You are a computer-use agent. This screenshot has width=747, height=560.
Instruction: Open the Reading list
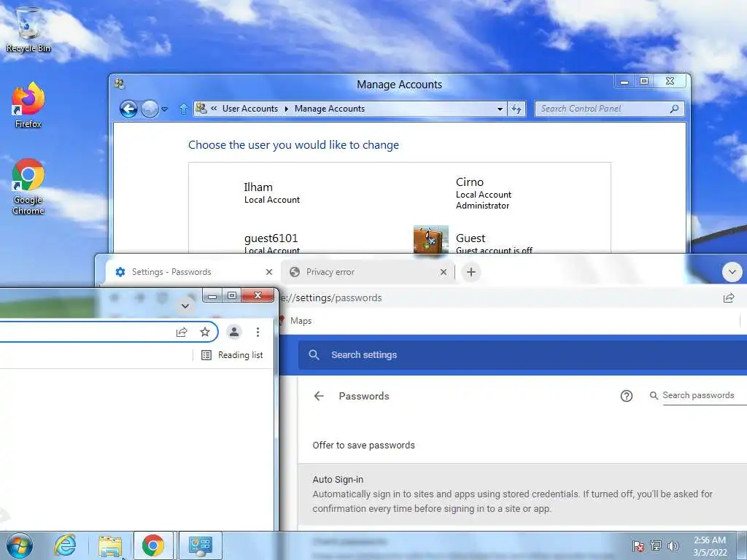pos(232,355)
